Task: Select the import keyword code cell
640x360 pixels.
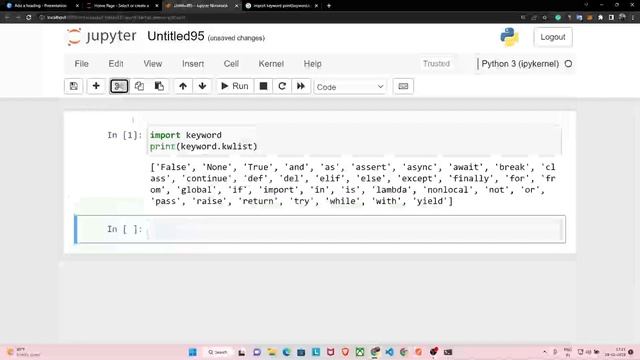Action: click(x=355, y=141)
